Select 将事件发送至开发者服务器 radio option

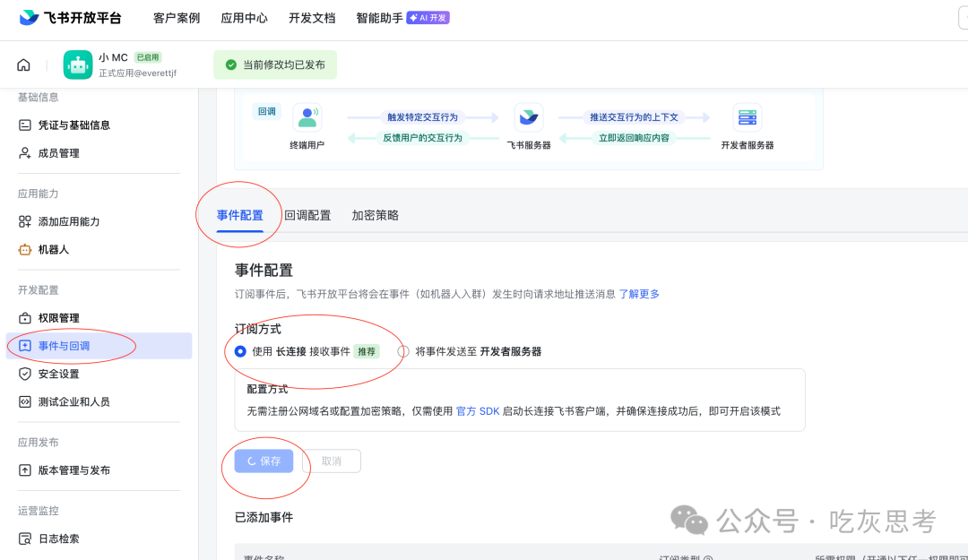click(x=403, y=351)
